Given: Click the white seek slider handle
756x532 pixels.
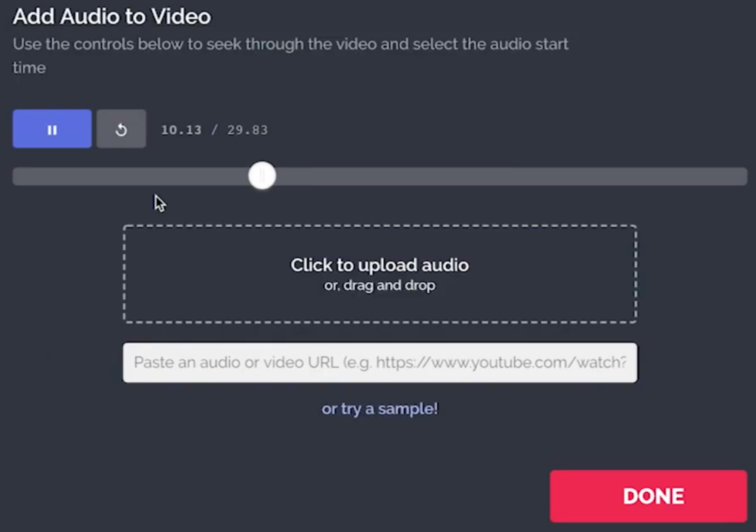Looking at the screenshot, I should (x=262, y=176).
